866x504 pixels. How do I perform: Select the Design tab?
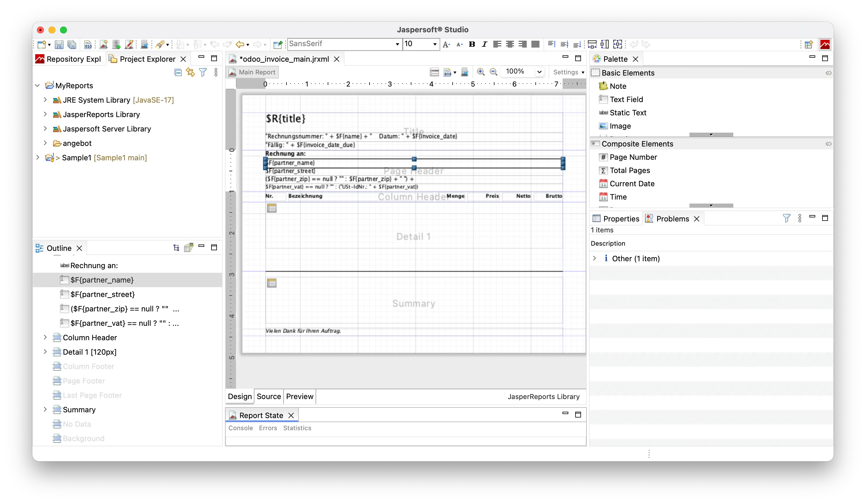click(x=240, y=396)
